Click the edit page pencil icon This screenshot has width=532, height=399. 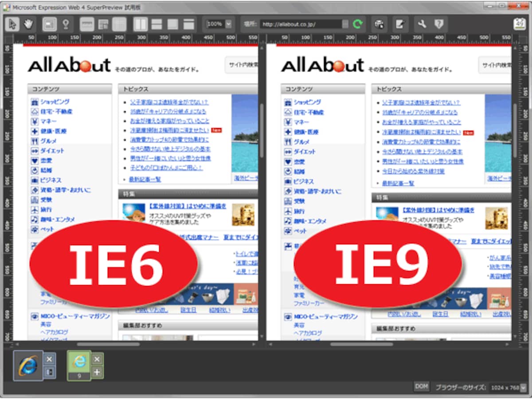pyautogui.click(x=400, y=24)
